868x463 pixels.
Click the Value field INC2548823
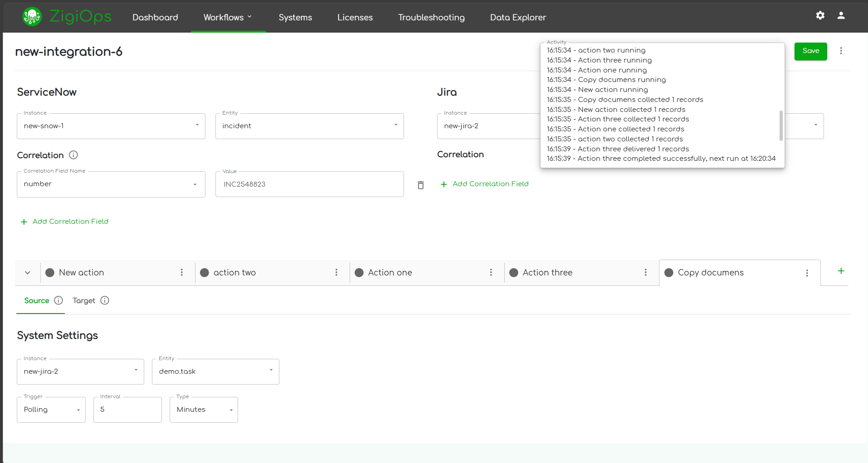pyautogui.click(x=310, y=184)
